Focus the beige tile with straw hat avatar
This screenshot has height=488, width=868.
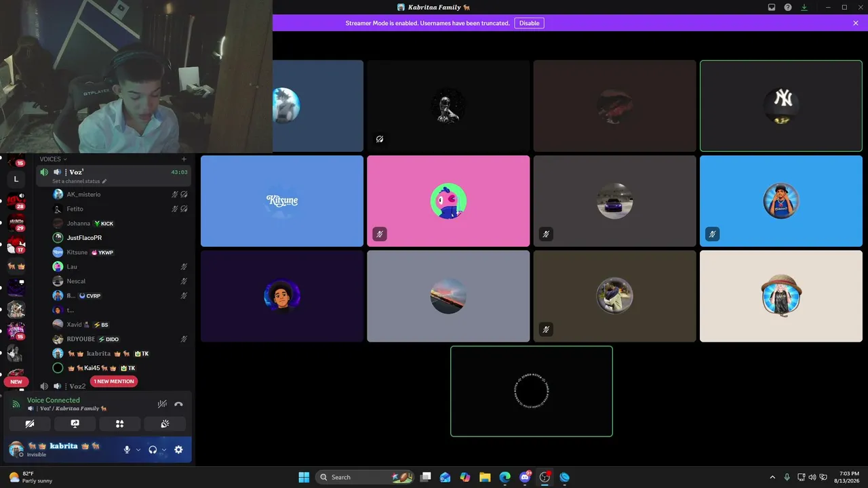(781, 296)
